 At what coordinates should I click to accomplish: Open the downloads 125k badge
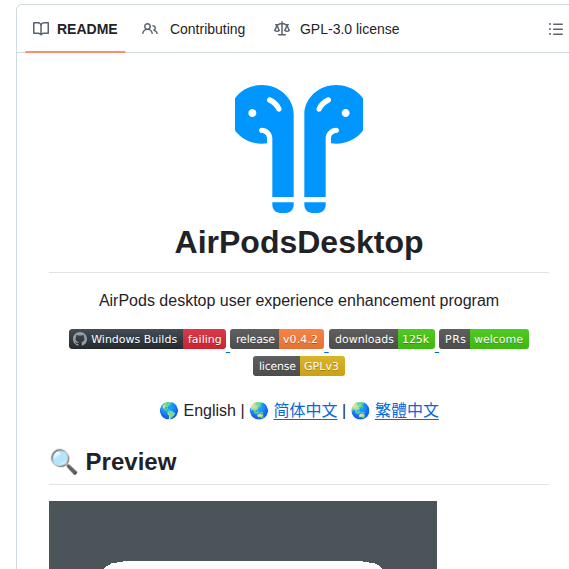382,339
